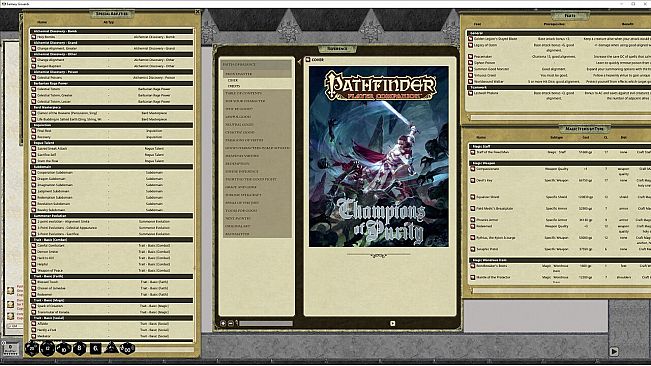
Task: Select the Phoenix Armor item row
Action: coord(560,220)
